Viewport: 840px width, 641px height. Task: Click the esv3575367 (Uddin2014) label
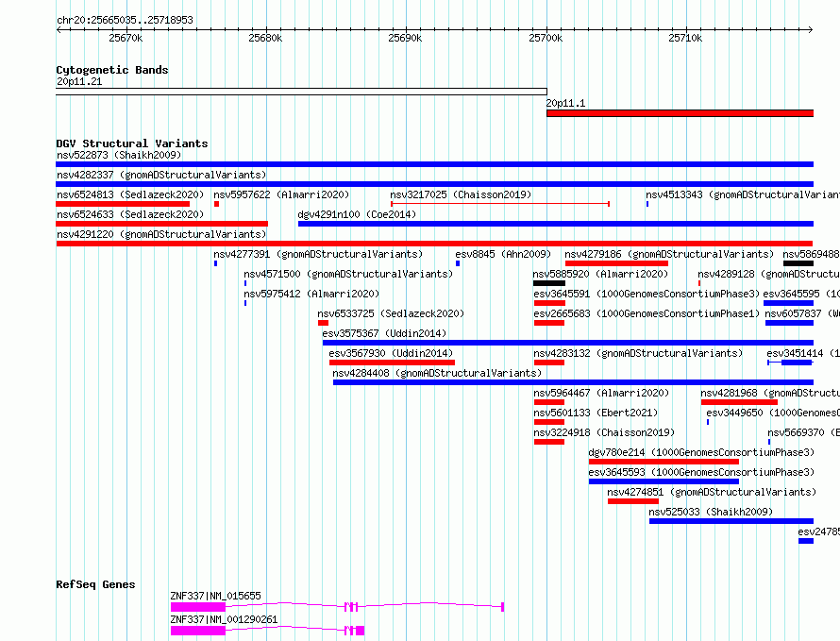click(384, 333)
